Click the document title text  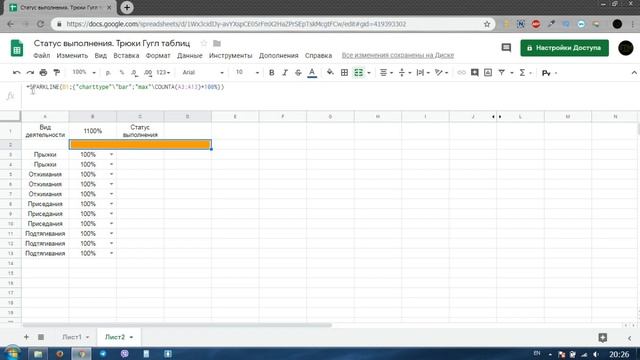[112, 43]
